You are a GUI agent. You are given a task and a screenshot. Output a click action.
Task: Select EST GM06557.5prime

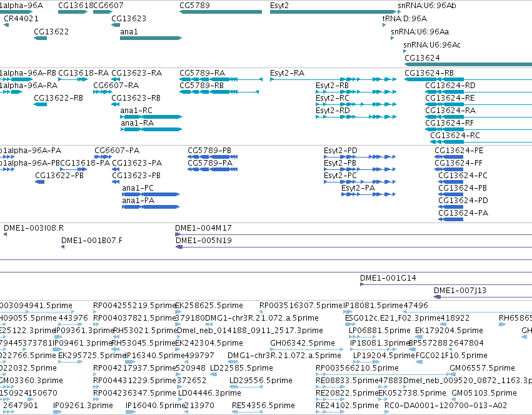453,374
